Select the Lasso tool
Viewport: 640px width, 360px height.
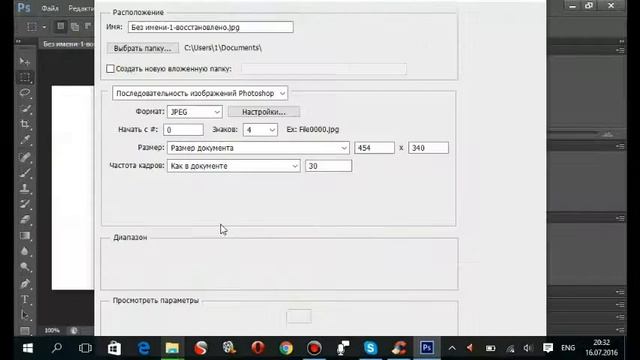[x=25, y=93]
